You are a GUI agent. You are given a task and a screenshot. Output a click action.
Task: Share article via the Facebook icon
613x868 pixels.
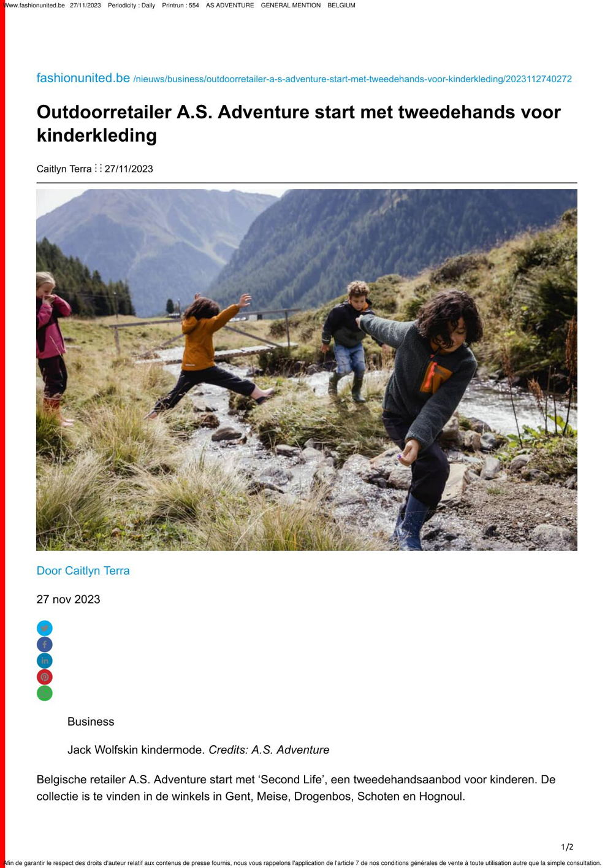point(45,645)
